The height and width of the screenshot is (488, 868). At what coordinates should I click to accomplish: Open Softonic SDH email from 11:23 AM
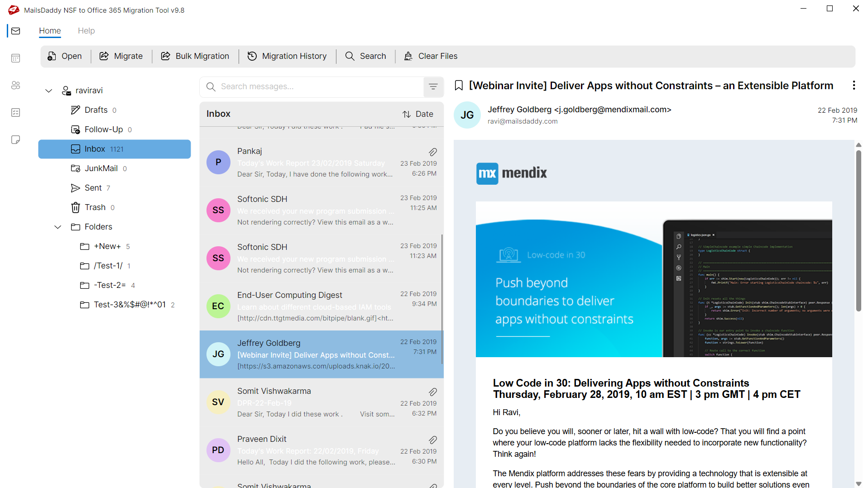[321, 258]
